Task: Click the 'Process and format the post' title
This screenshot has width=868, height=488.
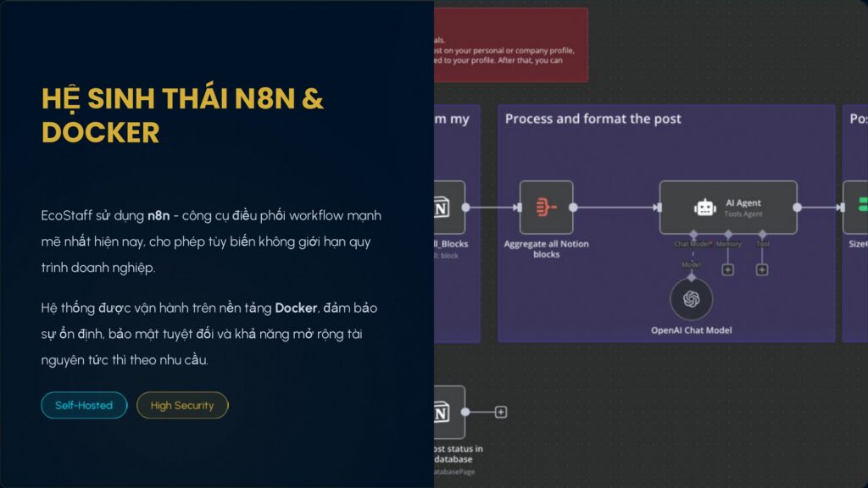Action: pyautogui.click(x=593, y=119)
